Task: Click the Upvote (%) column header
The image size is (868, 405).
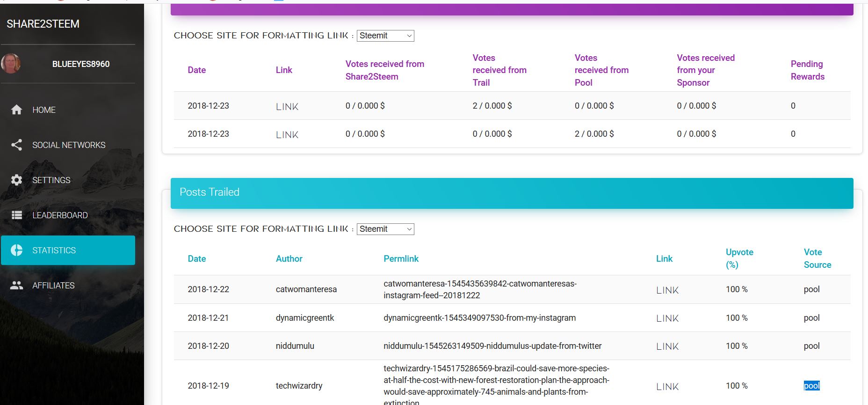Action: [x=739, y=258]
